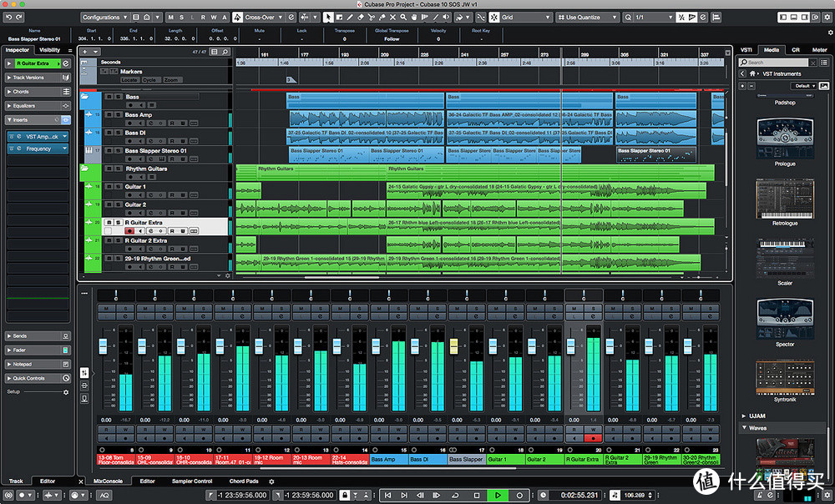Open the 1/1 quantize preset dropdown
835x504 pixels.
654,17
